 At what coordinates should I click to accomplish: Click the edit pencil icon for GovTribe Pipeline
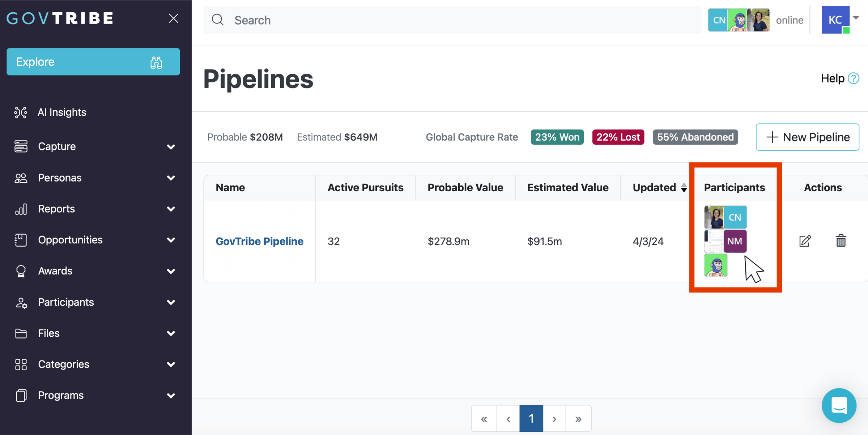click(805, 241)
